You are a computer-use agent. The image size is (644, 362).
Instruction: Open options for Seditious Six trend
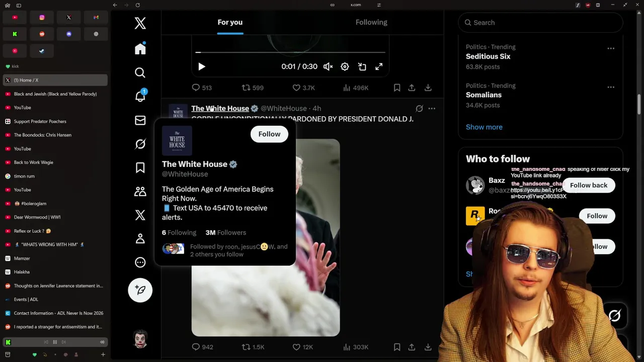click(611, 48)
